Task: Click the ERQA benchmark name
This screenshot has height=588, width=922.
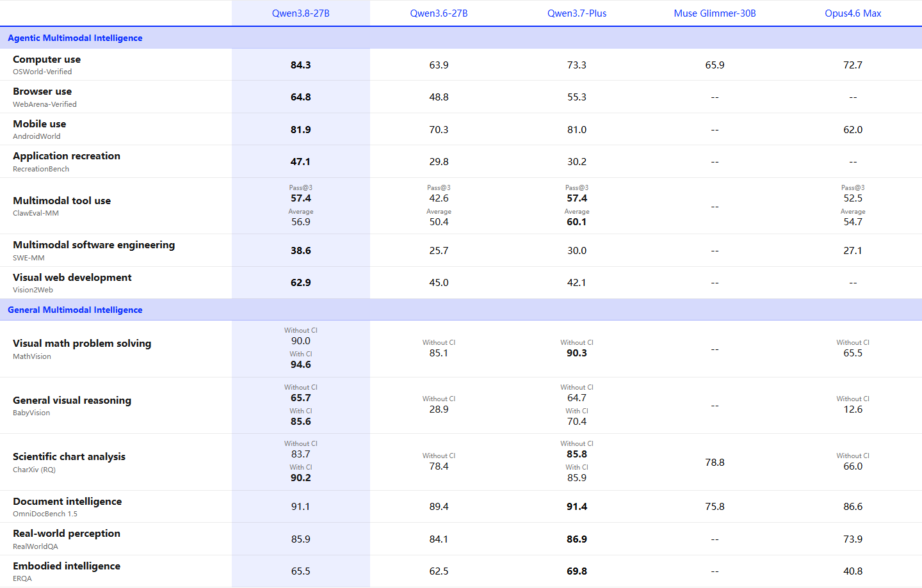Action: point(22,578)
